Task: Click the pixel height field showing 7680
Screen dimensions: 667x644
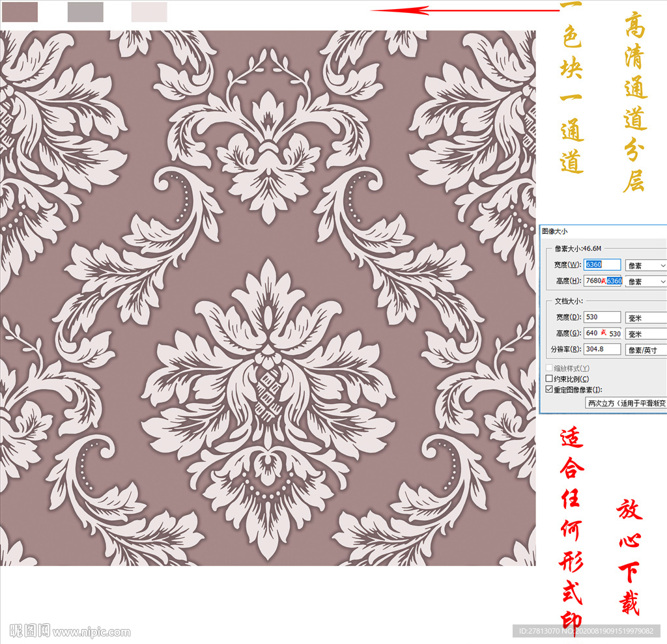Action: [x=603, y=281]
